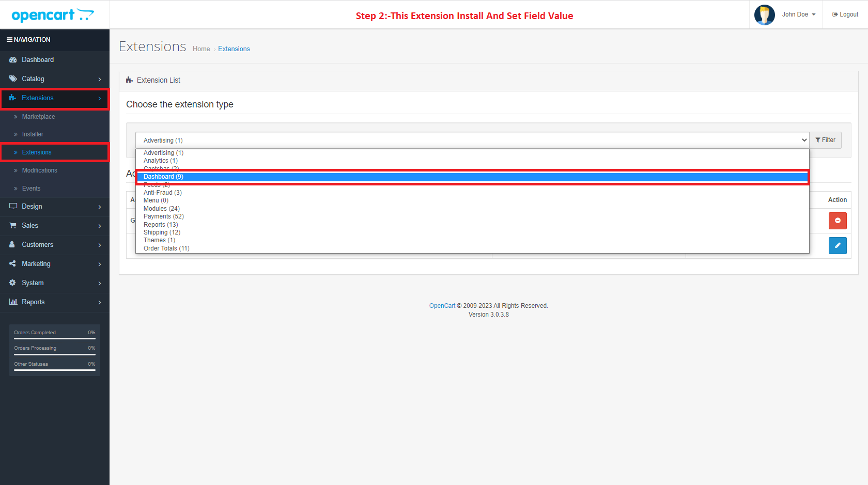Expand the Design menu chevron
The height and width of the screenshot is (485, 868).
[100, 207]
